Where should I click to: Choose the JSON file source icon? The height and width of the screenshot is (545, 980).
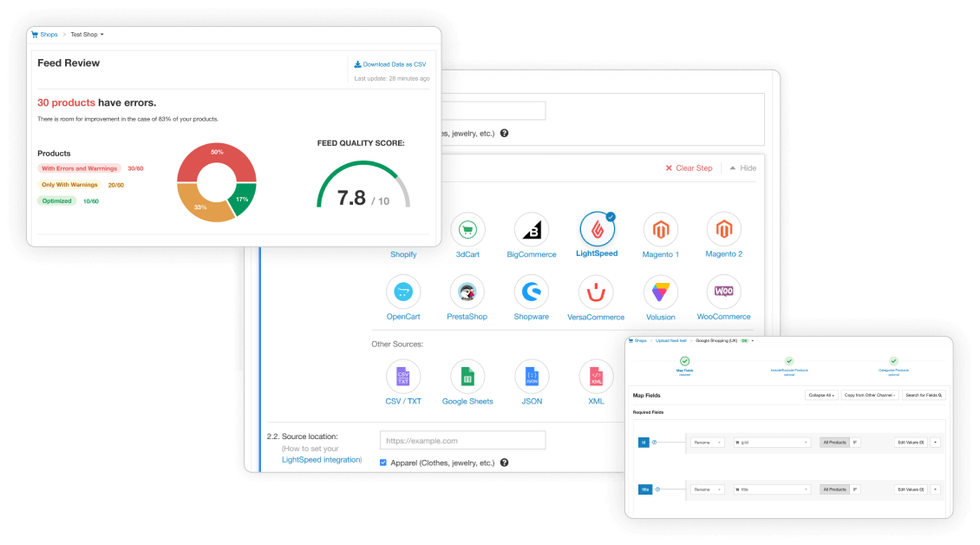532,377
